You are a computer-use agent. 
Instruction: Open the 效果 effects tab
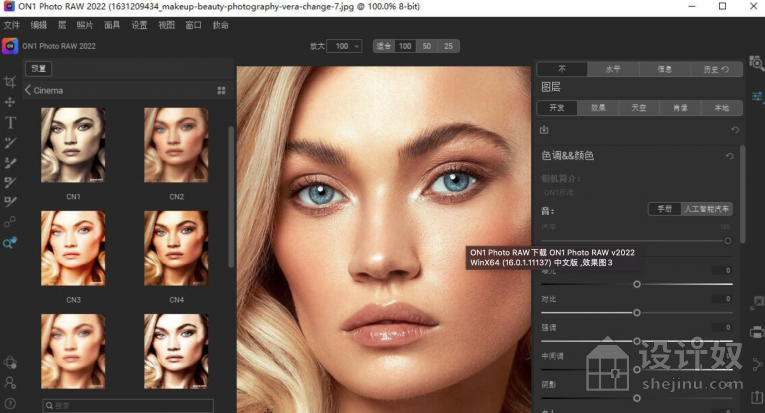pyautogui.click(x=598, y=108)
